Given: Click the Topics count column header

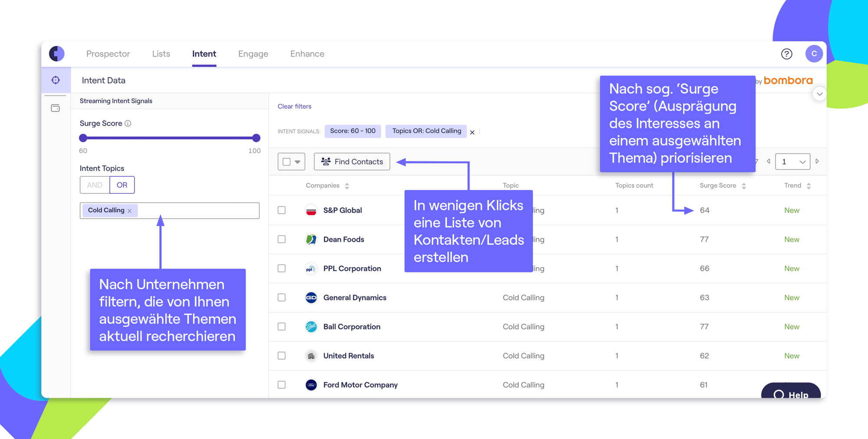Looking at the screenshot, I should (x=634, y=186).
